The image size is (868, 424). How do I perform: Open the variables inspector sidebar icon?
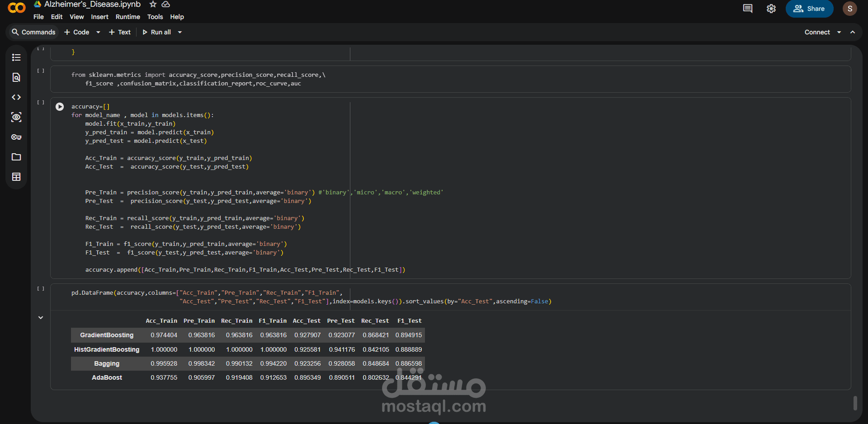click(16, 117)
